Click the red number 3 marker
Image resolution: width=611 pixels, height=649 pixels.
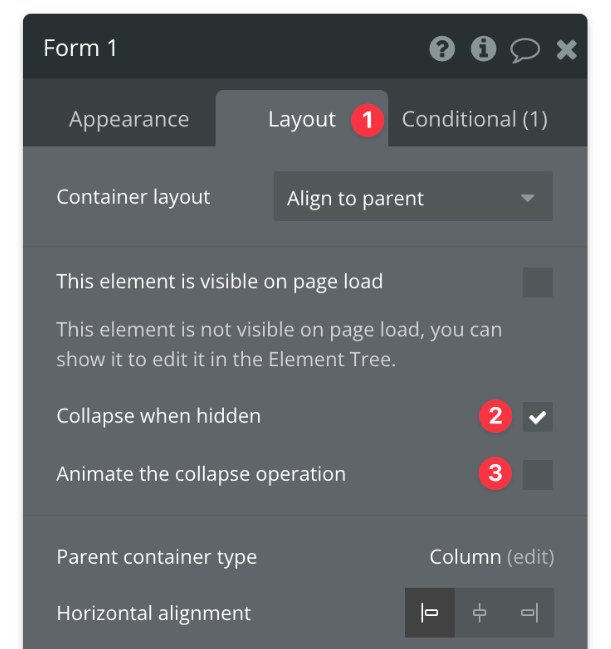[494, 474]
